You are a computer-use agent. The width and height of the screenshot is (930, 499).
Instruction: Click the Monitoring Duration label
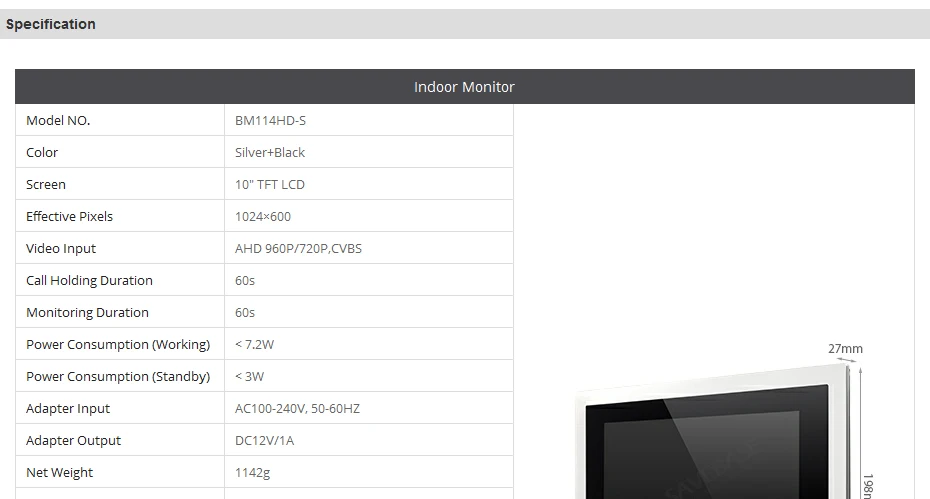[87, 313]
